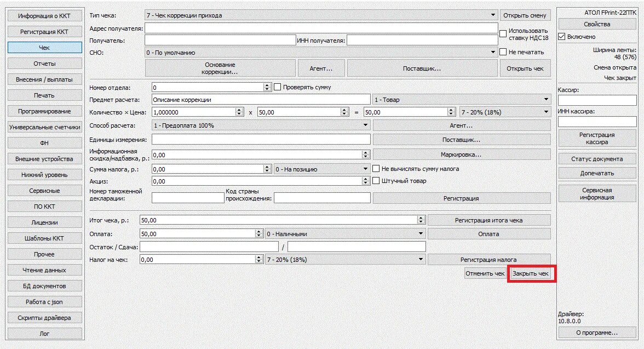The image size is (644, 349).
Task: Click the top Поставщик button beside Открыть чек
Action: point(422,68)
